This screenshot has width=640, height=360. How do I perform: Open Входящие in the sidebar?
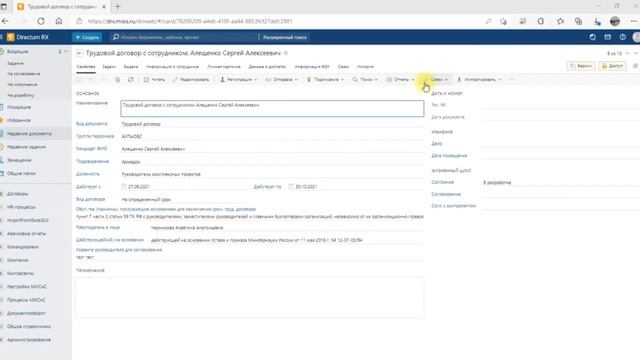18,51
